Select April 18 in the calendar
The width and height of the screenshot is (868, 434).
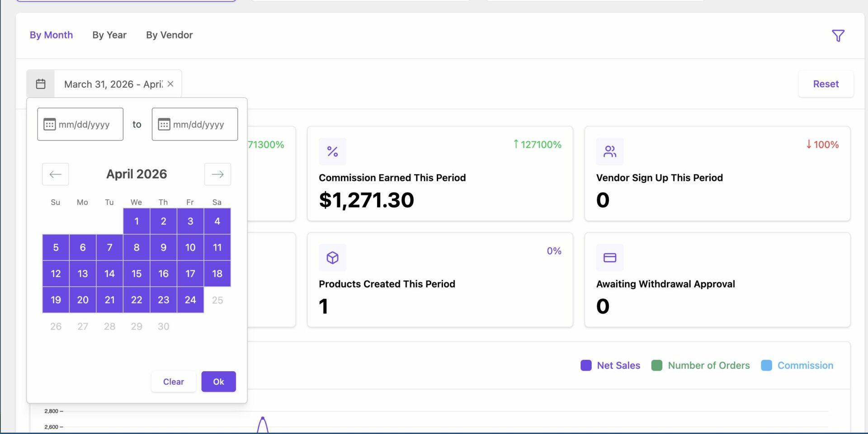tap(217, 274)
